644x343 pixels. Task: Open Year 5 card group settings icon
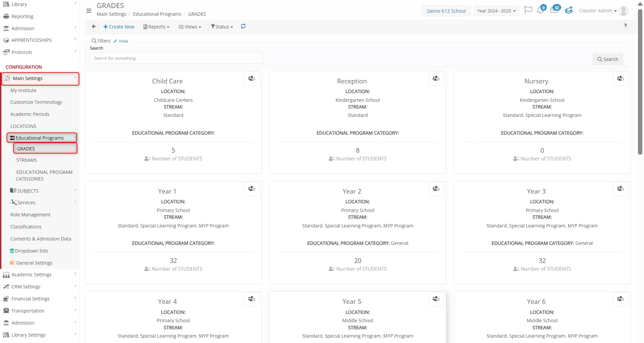436,299
